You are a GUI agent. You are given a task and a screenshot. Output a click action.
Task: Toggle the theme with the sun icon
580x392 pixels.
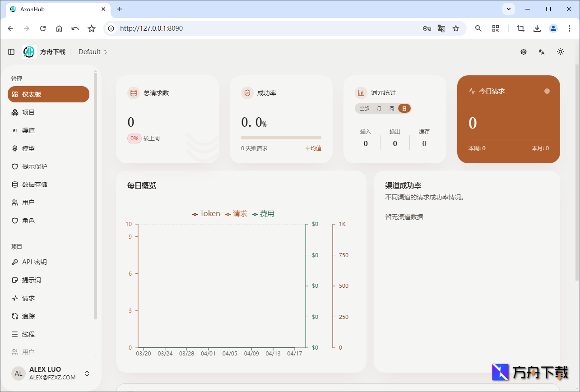[560, 51]
